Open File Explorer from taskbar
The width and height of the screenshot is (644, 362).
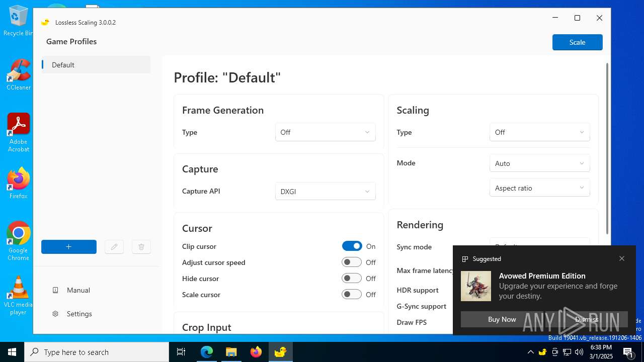pyautogui.click(x=231, y=352)
